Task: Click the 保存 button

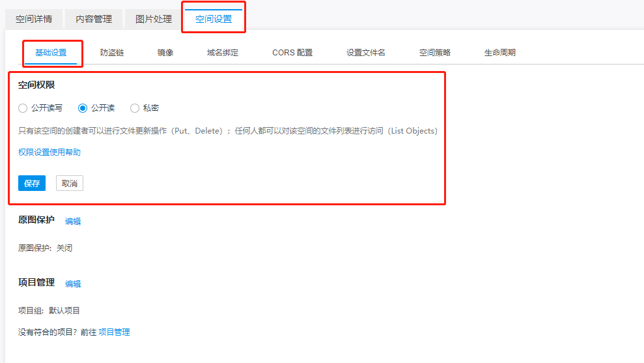Action: pyautogui.click(x=32, y=183)
